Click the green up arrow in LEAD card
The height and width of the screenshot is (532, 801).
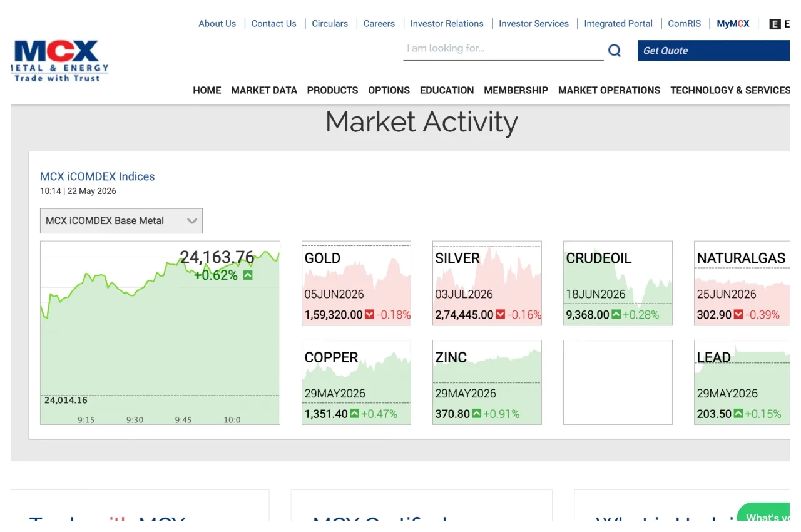coord(738,414)
